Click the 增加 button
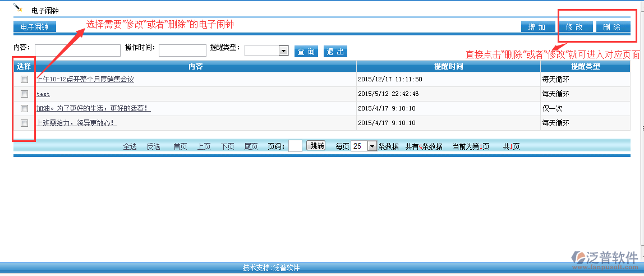Viewport: 644px width, 276px height. point(537,27)
